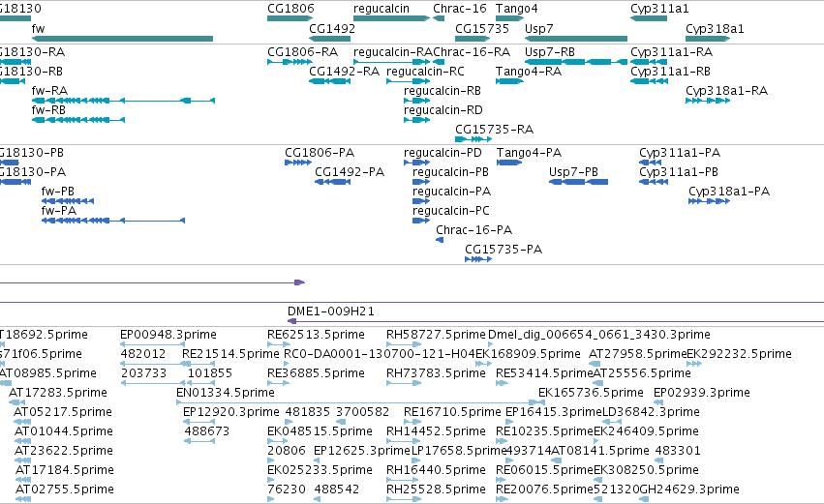The width and height of the screenshot is (824, 504).
Task: Open the EP12920.3prime EST label
Action: click(x=231, y=411)
